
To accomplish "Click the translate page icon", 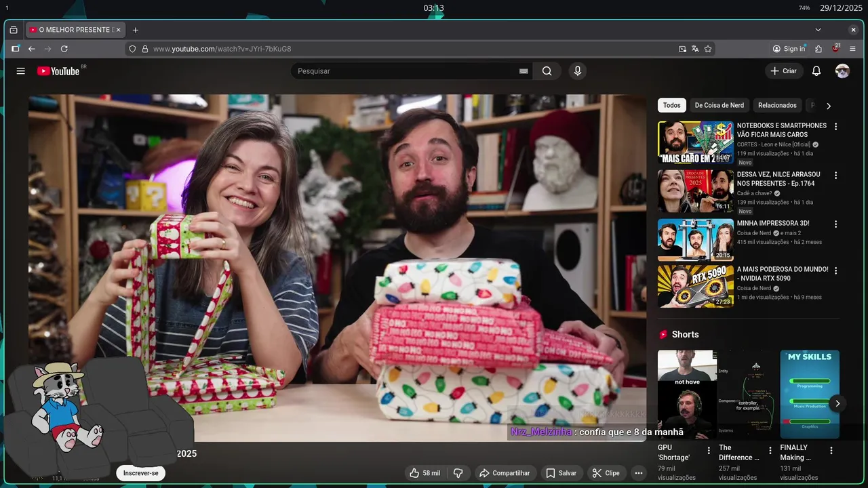I will click(695, 49).
